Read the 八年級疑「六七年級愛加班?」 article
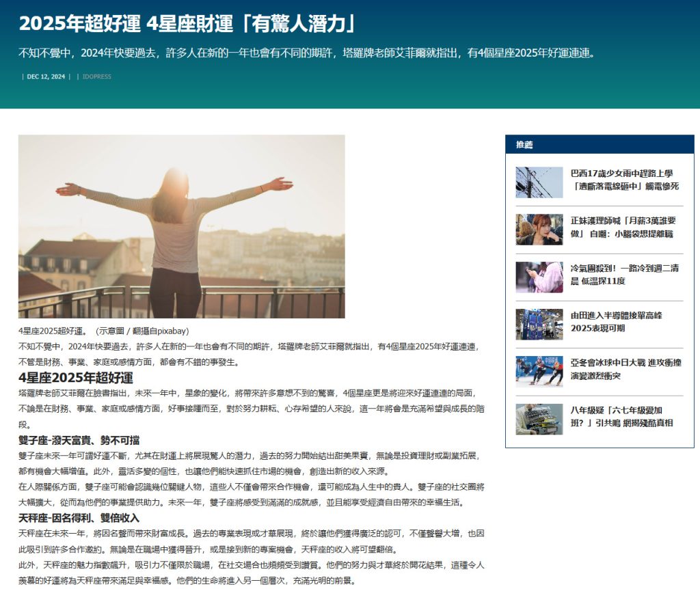This screenshot has height=589, width=700. [621, 416]
